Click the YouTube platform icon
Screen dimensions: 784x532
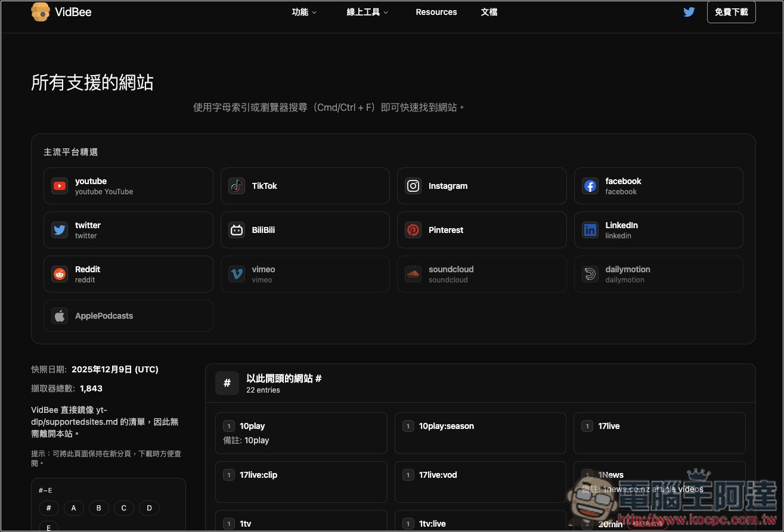point(60,186)
